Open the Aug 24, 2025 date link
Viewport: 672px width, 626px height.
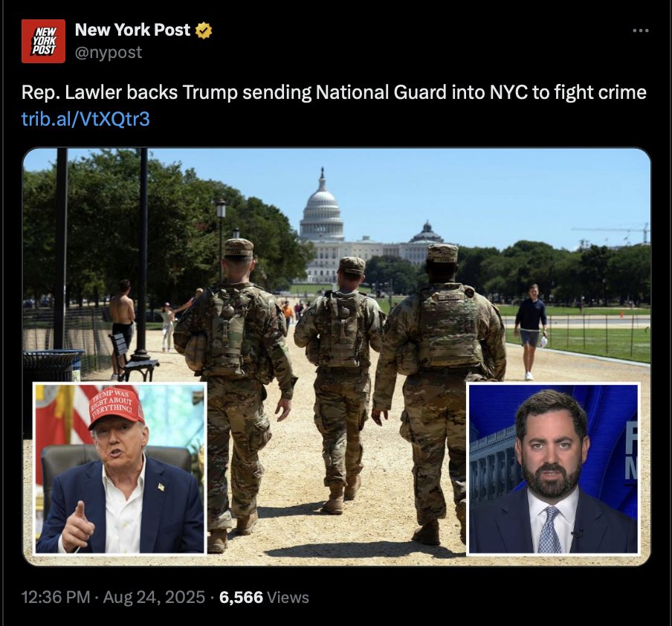(154, 597)
